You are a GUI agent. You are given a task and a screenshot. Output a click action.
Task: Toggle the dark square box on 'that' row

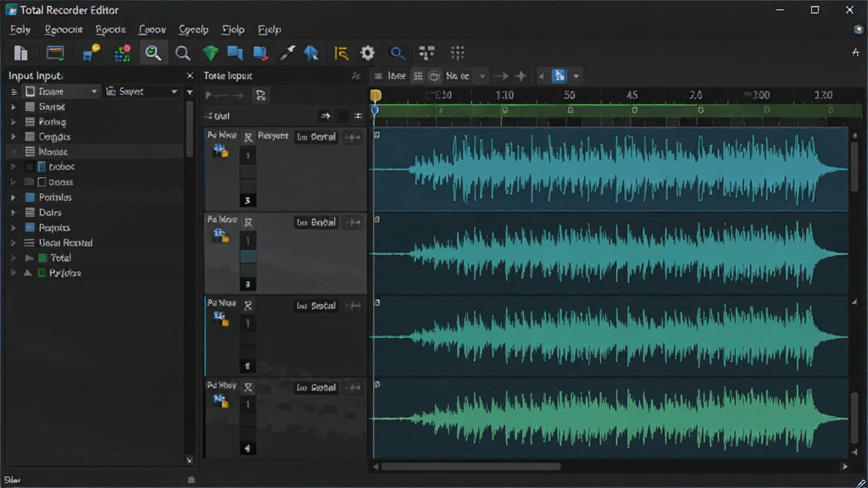click(x=342, y=115)
